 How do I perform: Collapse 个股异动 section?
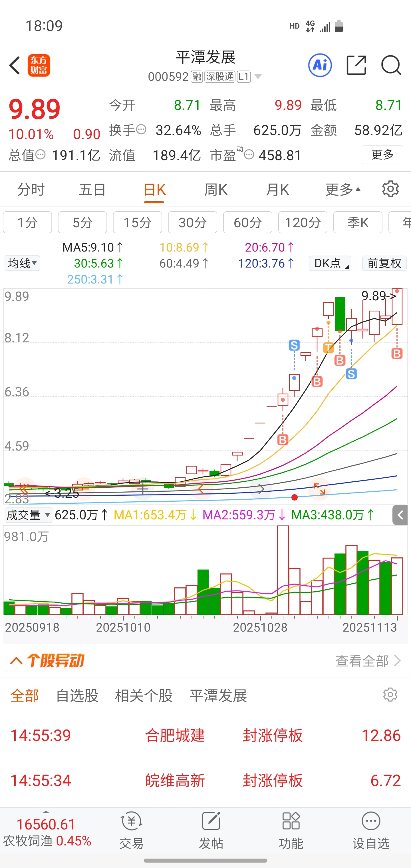point(16,661)
